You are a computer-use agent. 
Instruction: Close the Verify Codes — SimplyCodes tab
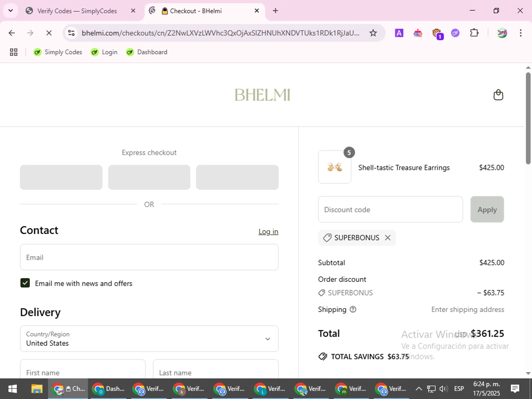pyautogui.click(x=133, y=11)
